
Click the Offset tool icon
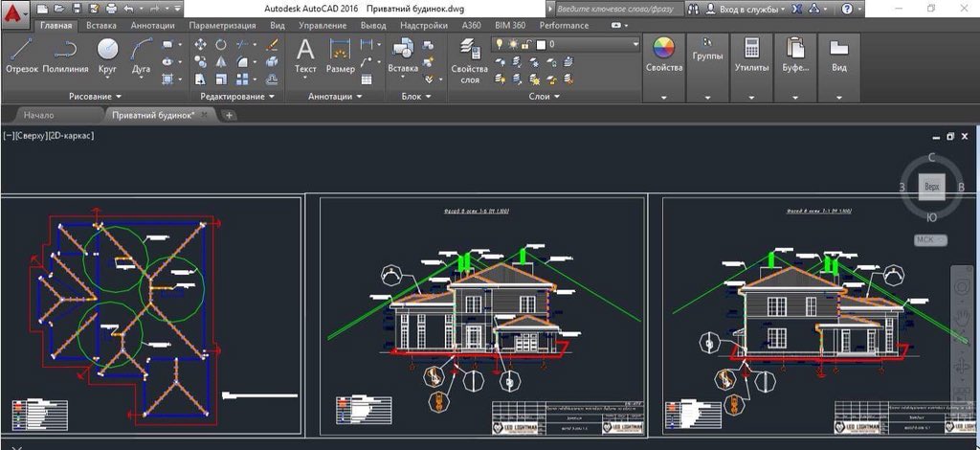(x=272, y=79)
